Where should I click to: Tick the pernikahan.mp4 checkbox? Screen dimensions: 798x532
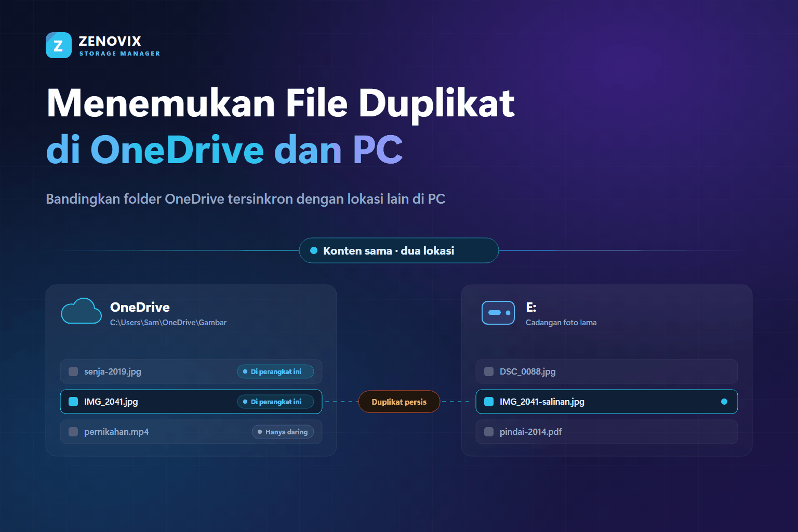[73, 432]
